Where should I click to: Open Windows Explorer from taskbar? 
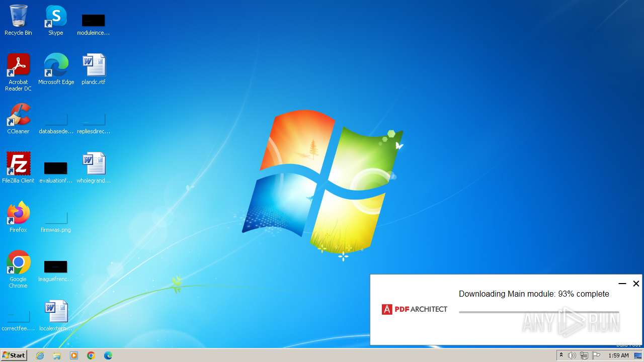[x=57, y=355]
